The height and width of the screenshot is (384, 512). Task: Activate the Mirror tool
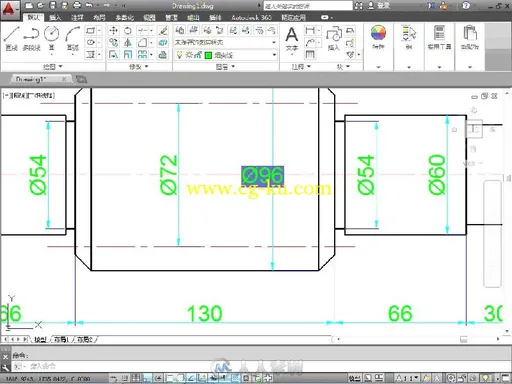pyautogui.click(x=128, y=43)
